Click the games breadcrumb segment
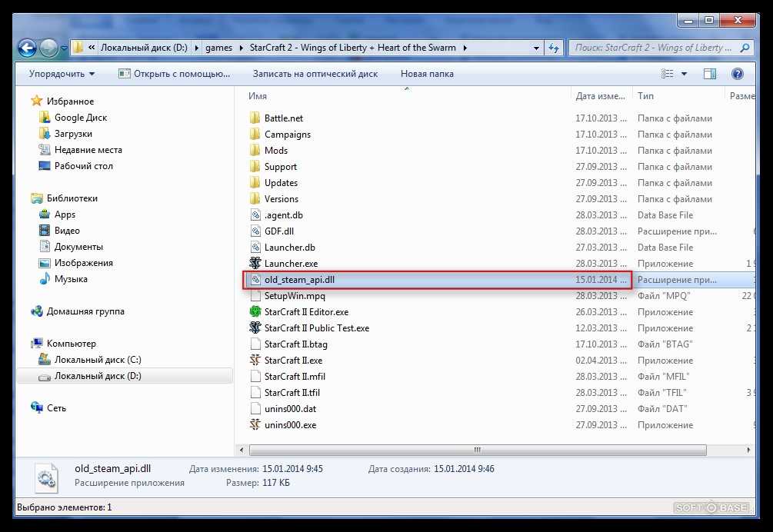773x532 pixels. coord(219,48)
